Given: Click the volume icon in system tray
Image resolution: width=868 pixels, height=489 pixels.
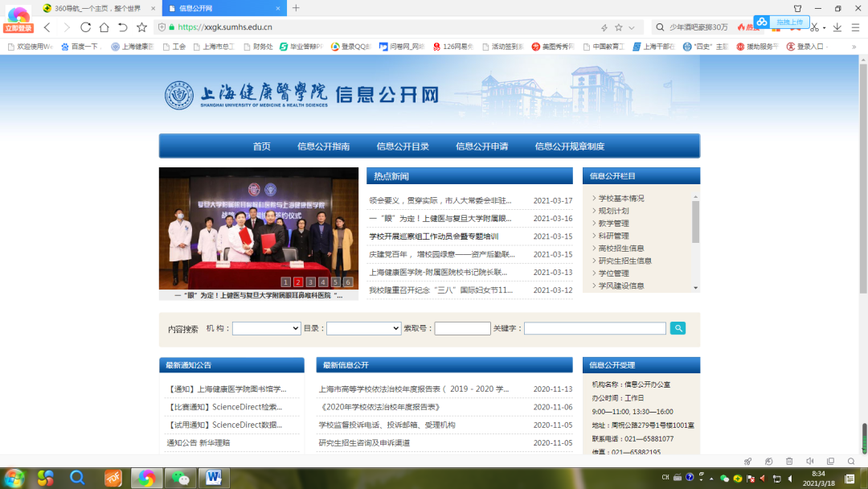Looking at the screenshot, I should 790,479.
